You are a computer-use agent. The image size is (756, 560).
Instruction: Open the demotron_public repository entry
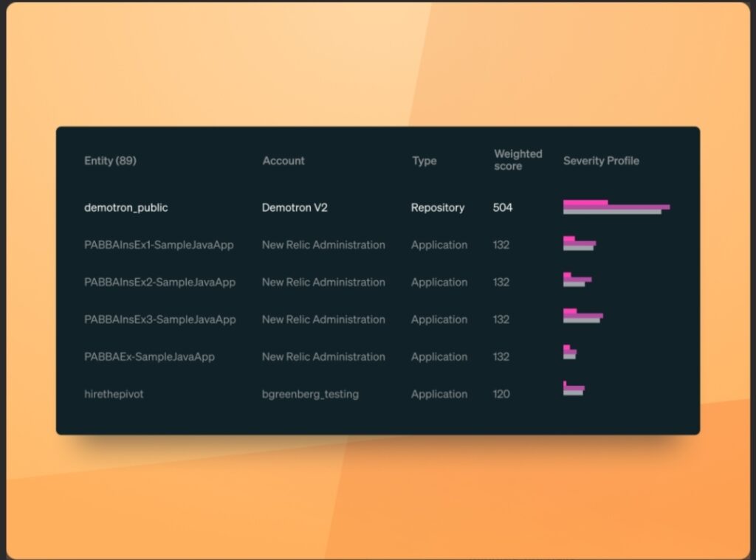coord(126,208)
